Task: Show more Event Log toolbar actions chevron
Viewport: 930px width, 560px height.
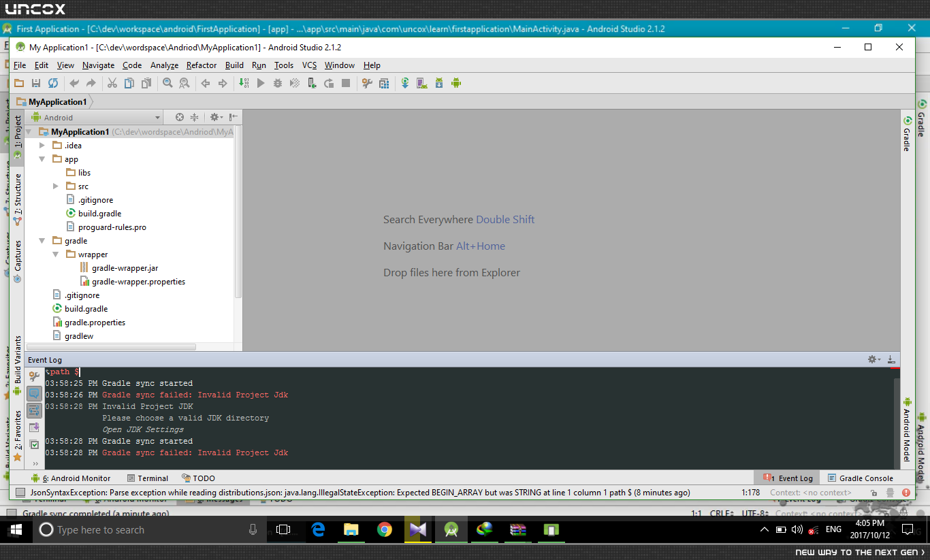Action: click(35, 463)
